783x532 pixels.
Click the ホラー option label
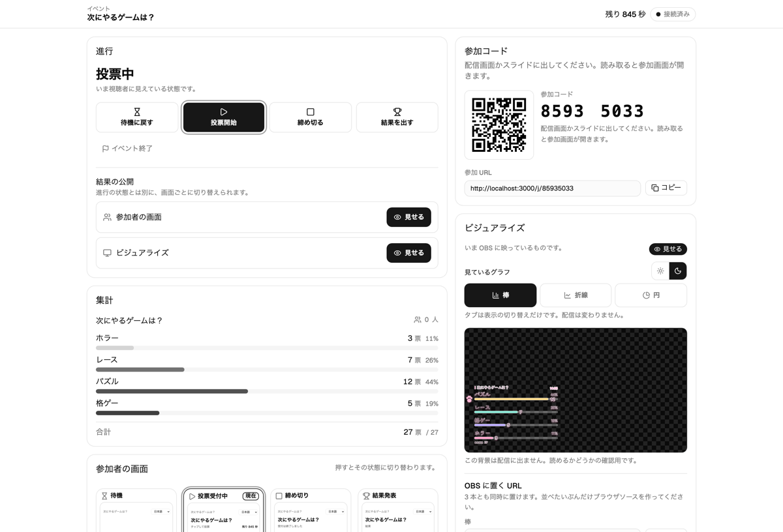point(107,338)
